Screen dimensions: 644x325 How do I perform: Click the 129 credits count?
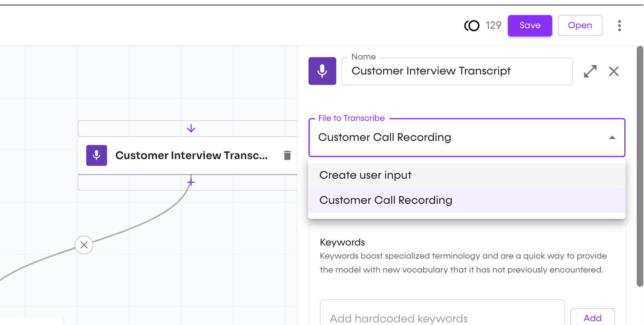(x=493, y=25)
